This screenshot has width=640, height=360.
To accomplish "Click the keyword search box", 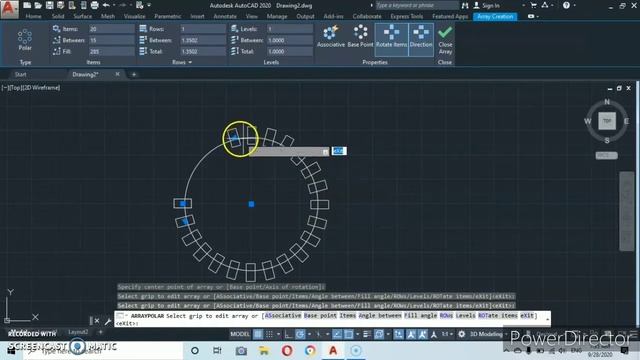I will pyautogui.click(x=417, y=5).
